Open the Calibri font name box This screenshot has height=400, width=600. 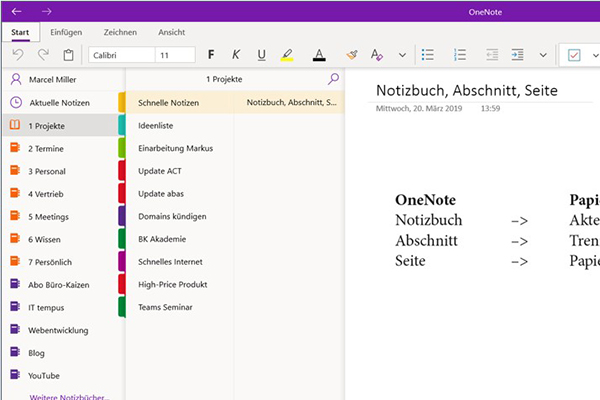point(122,55)
